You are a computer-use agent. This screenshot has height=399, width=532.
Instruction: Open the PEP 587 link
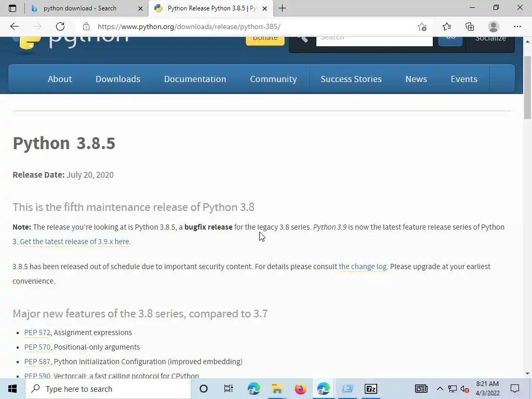point(37,362)
